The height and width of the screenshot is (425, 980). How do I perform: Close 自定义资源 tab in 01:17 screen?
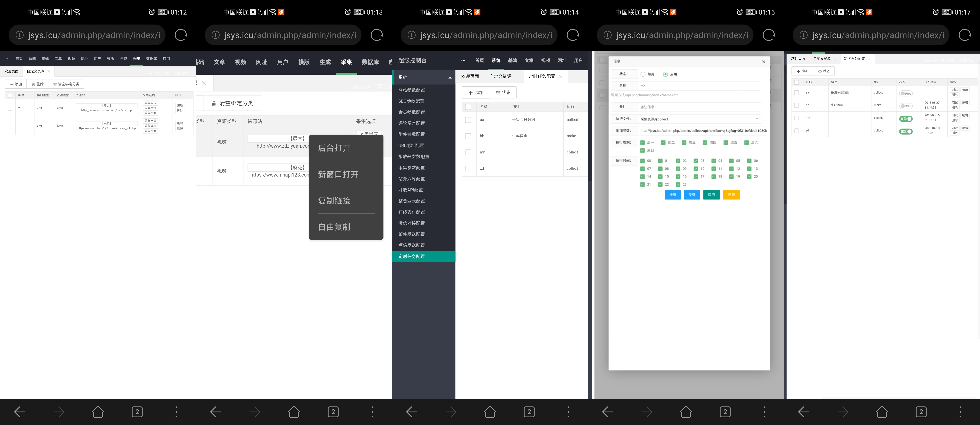pos(835,59)
